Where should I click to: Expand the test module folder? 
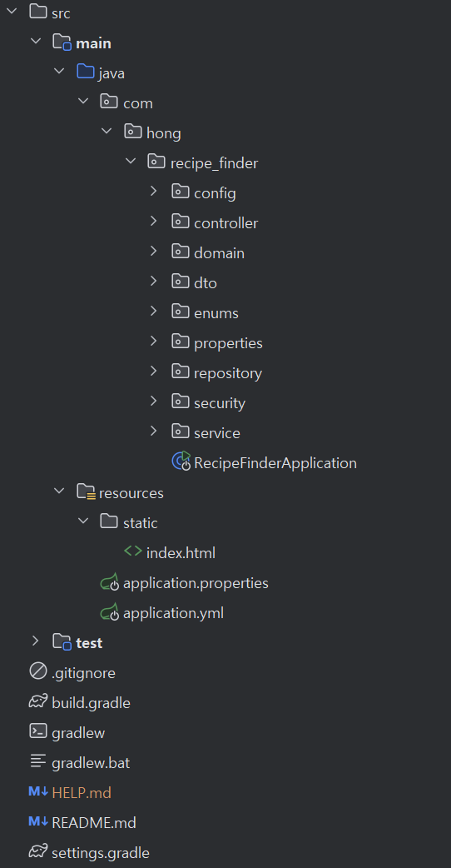tap(36, 641)
